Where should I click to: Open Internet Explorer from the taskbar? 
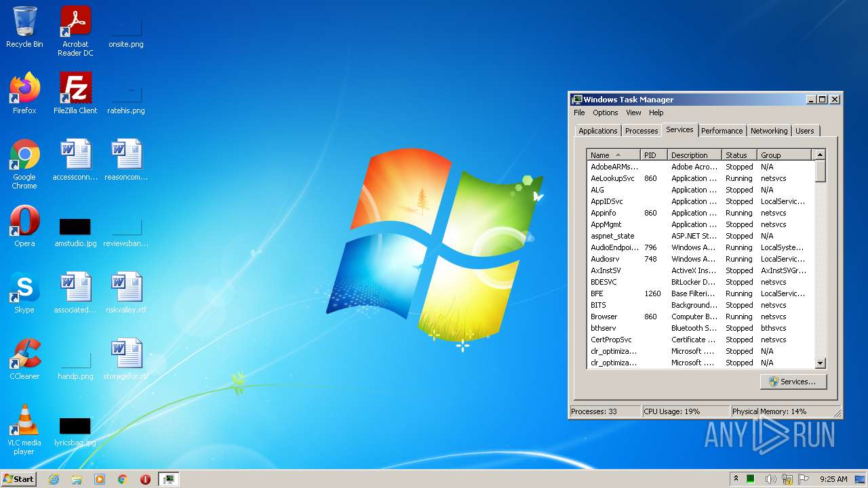tap(54, 479)
